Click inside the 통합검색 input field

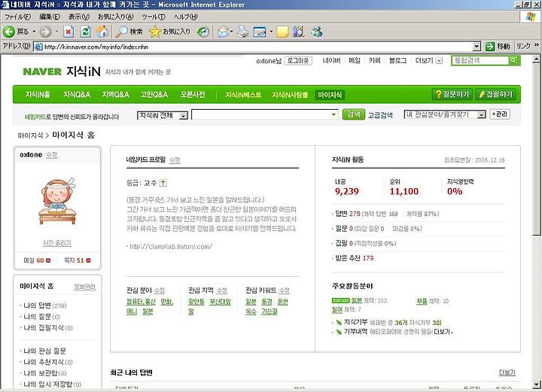pyautogui.click(x=480, y=60)
